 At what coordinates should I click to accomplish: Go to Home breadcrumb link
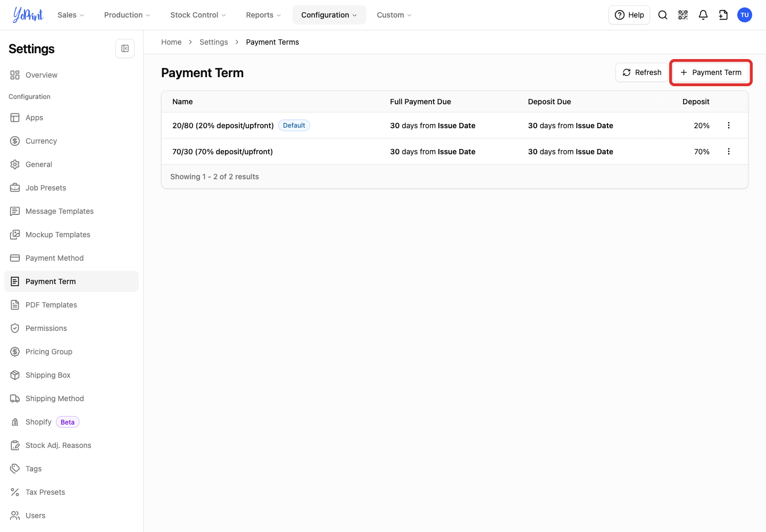point(171,42)
